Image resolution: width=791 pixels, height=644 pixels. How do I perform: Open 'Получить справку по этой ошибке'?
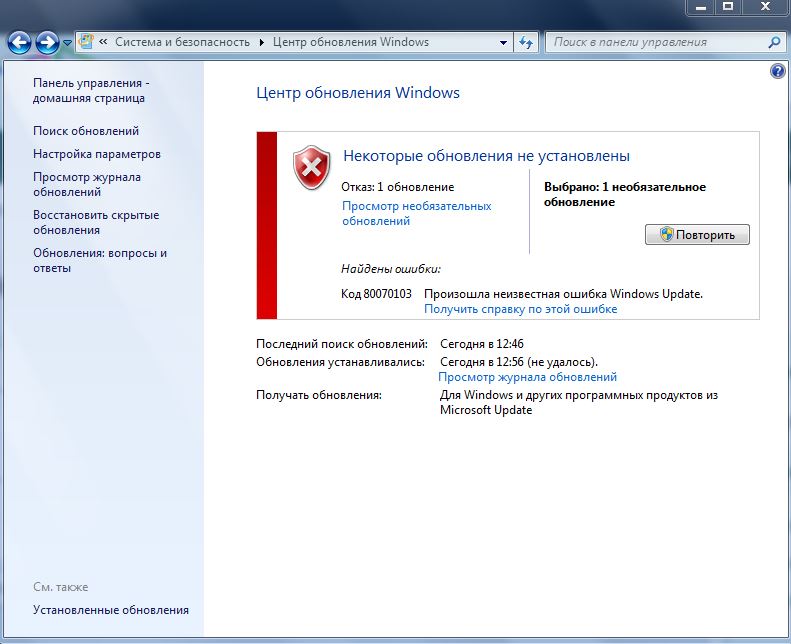pos(521,309)
